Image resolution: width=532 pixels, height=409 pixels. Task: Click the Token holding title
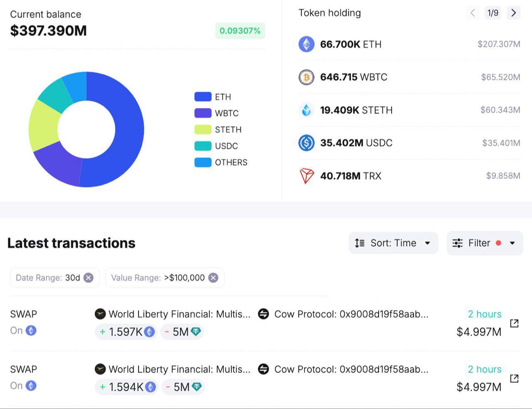tap(330, 13)
